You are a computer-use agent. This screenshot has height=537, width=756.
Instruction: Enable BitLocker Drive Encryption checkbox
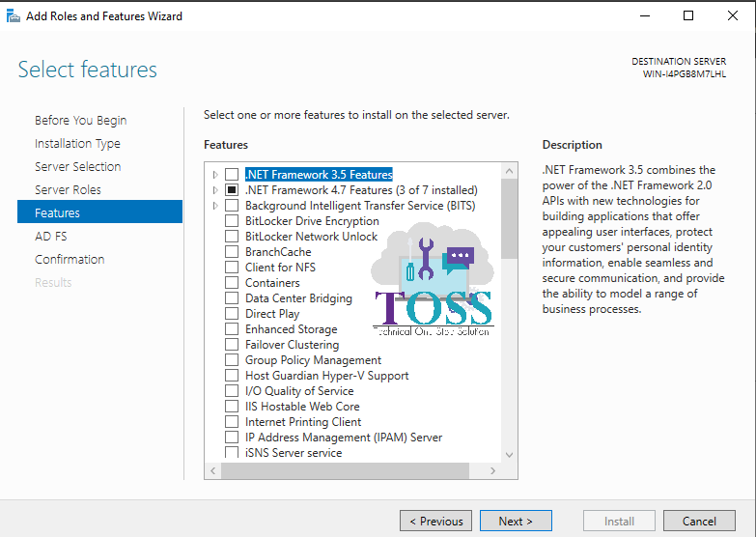(x=232, y=221)
